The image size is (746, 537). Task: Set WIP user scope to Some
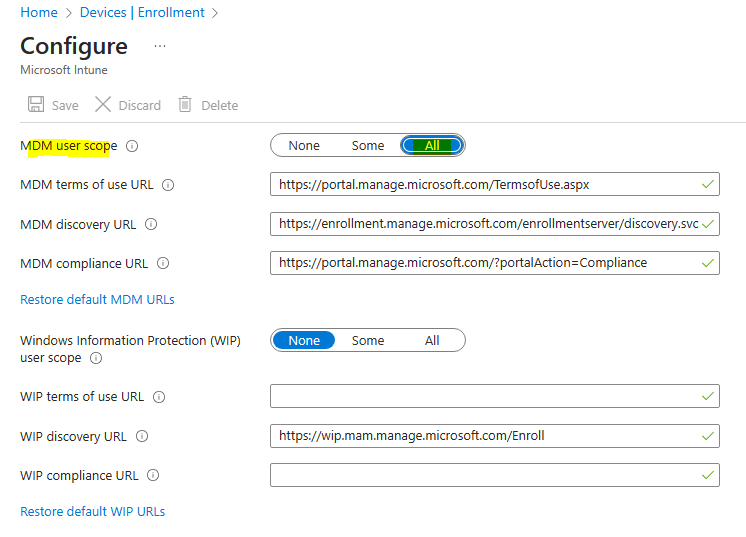[368, 341]
